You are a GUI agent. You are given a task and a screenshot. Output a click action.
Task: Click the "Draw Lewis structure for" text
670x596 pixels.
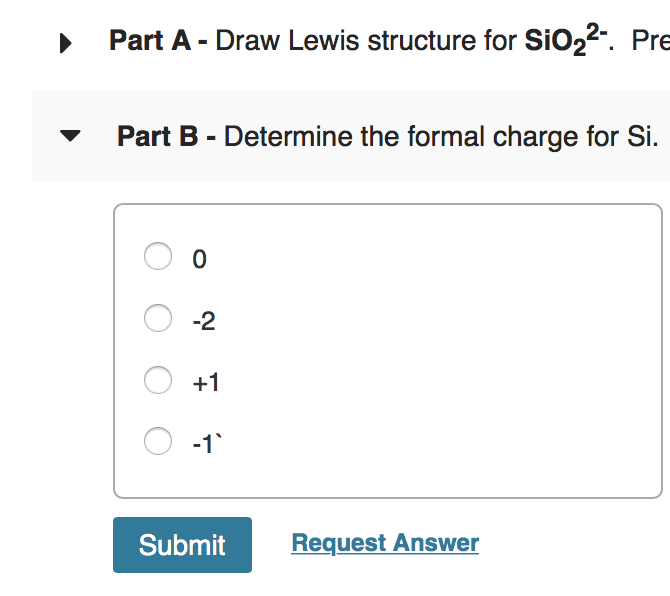(x=366, y=41)
